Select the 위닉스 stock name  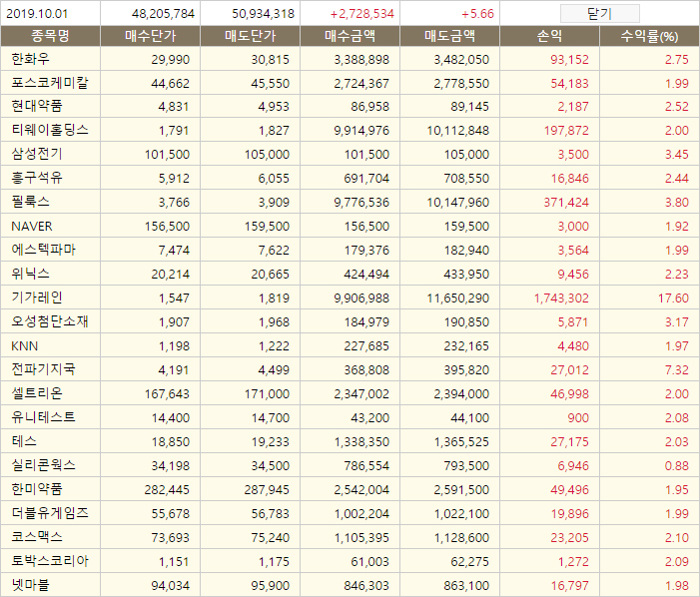tap(30, 274)
